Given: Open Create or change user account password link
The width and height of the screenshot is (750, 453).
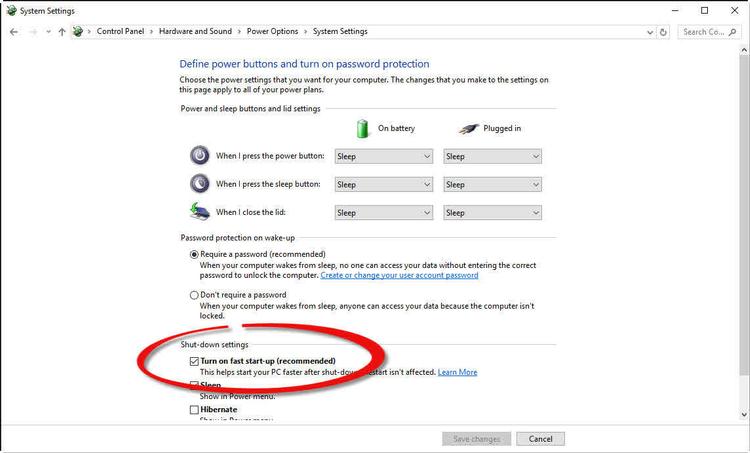Looking at the screenshot, I should tap(399, 275).
